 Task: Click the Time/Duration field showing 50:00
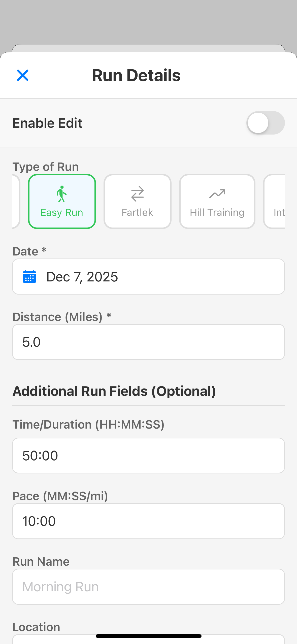pyautogui.click(x=148, y=456)
